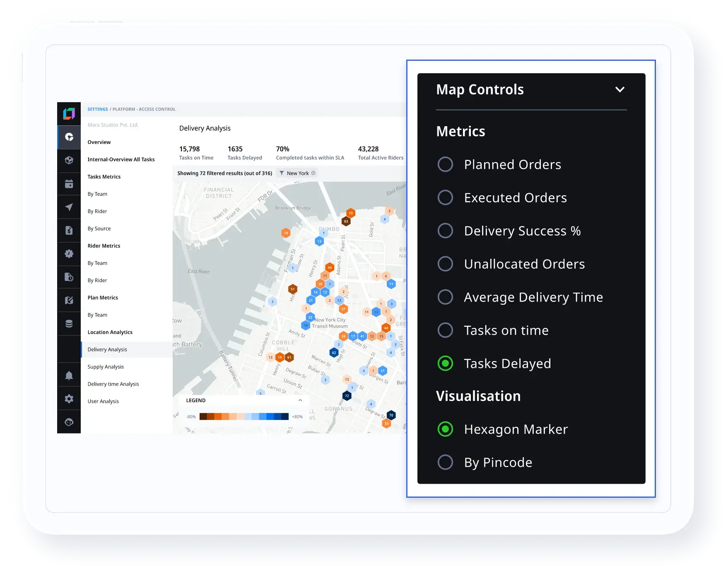Open the Supply Analysis section
This screenshot has height=571, width=728.
(106, 367)
